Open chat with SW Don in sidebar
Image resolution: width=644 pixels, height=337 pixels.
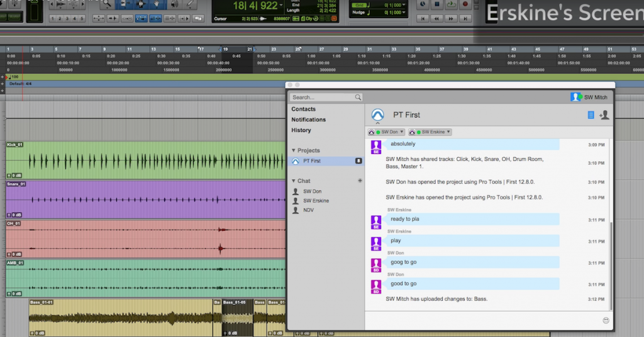click(x=312, y=191)
